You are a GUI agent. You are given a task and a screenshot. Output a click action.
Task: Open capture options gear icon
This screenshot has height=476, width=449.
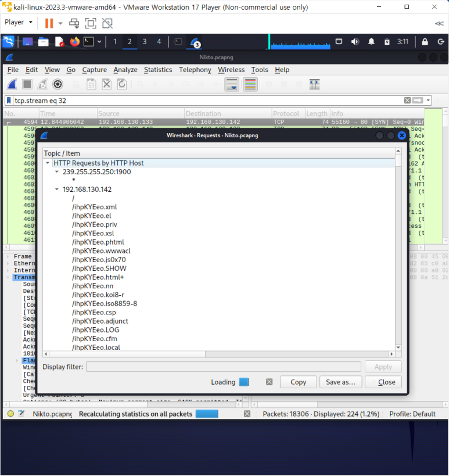pos(58,84)
